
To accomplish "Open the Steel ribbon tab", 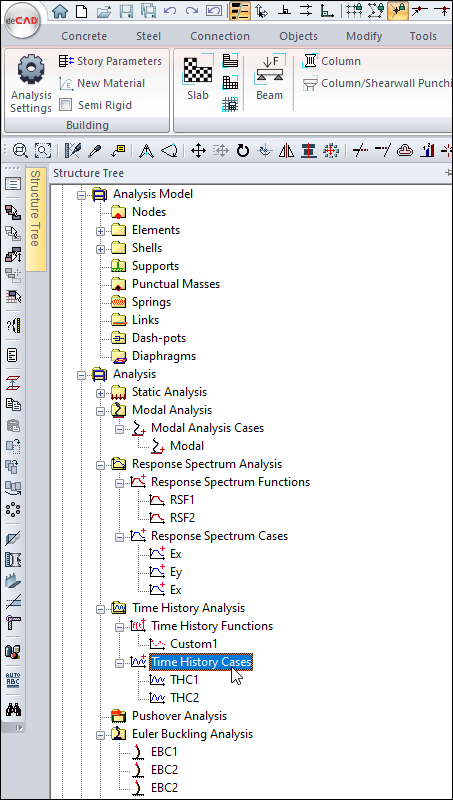I will [148, 36].
